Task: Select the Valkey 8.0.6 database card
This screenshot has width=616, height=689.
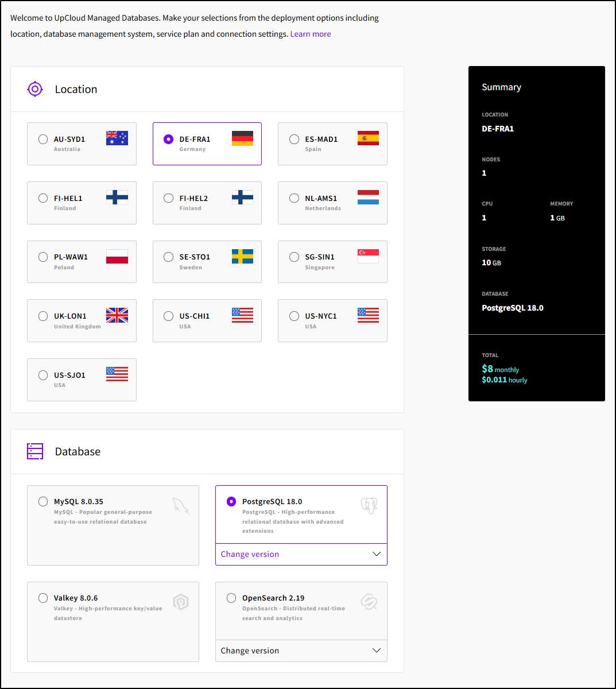Action: coord(113,621)
